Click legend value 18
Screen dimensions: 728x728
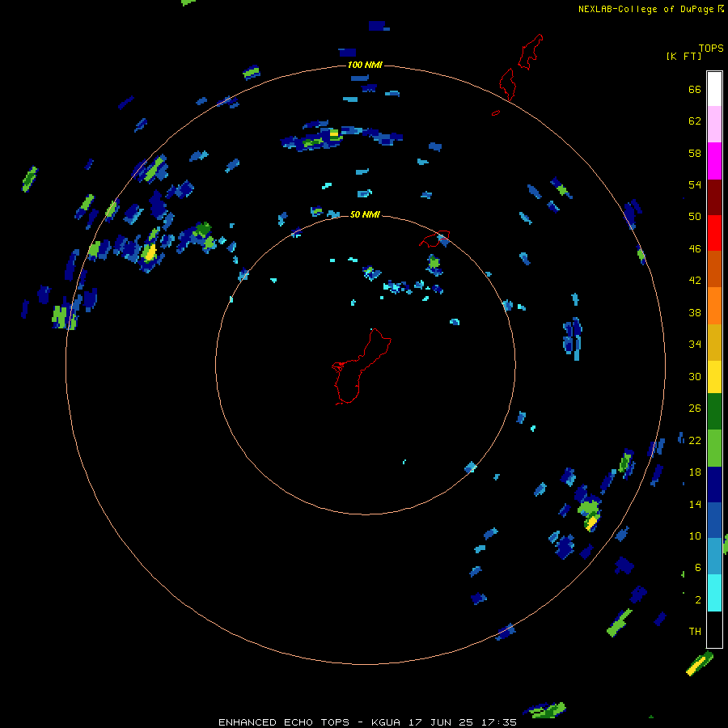tap(695, 472)
